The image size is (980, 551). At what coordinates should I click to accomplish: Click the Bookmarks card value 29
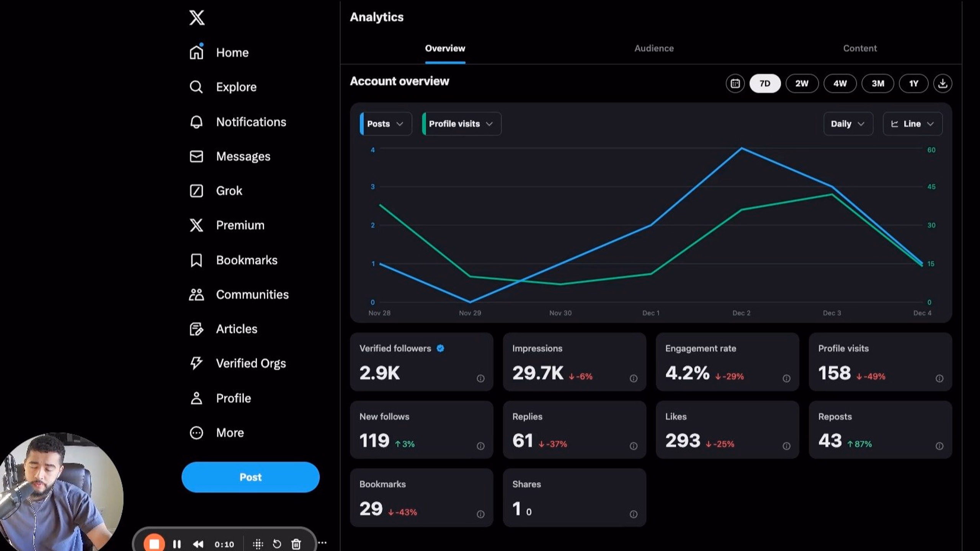(371, 508)
